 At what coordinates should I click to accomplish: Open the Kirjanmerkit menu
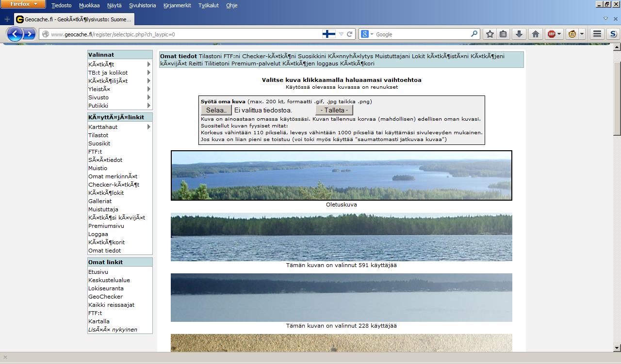(x=177, y=5)
